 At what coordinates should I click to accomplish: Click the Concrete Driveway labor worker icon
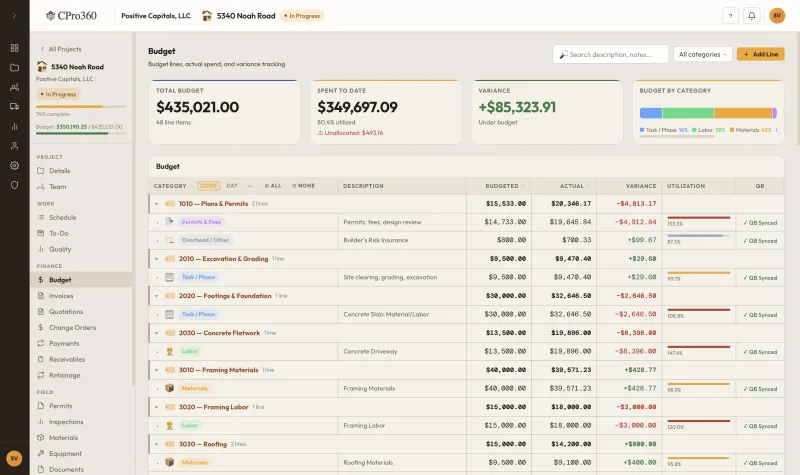coord(169,351)
